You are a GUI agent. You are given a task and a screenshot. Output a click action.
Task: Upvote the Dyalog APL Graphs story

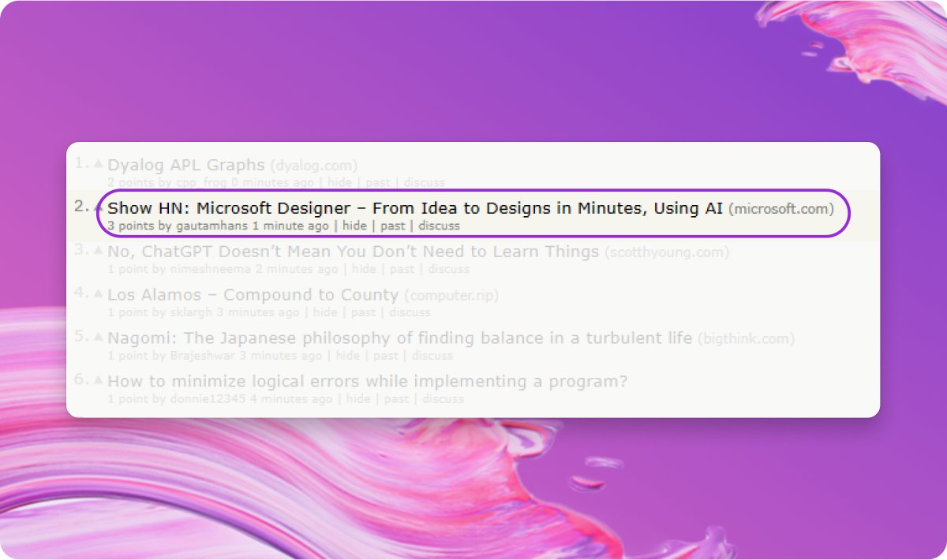(x=99, y=164)
